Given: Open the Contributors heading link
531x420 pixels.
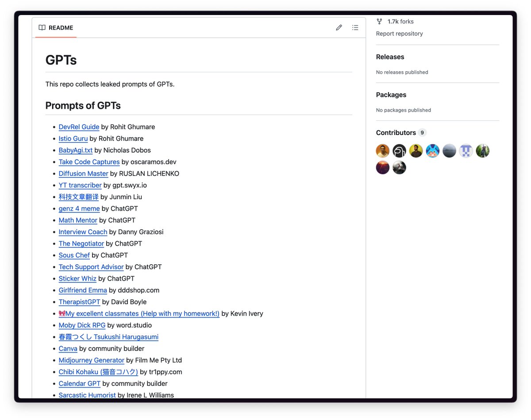Looking at the screenshot, I should point(396,133).
